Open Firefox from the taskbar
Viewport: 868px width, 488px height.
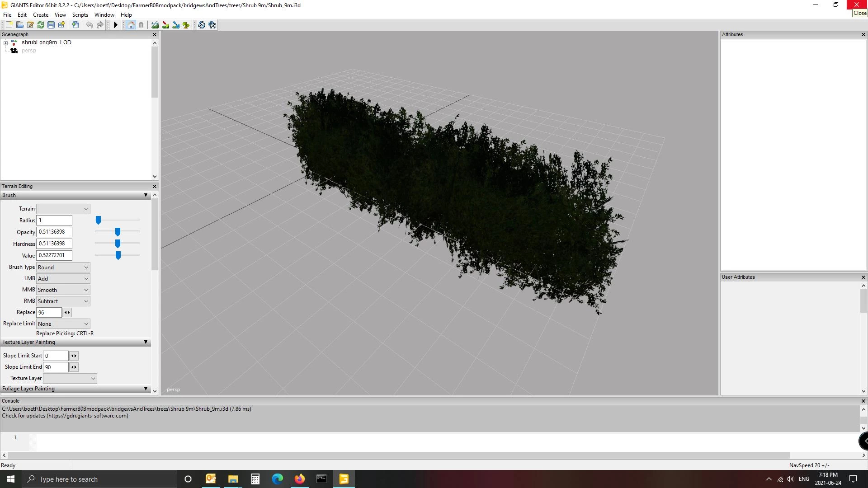point(299,479)
